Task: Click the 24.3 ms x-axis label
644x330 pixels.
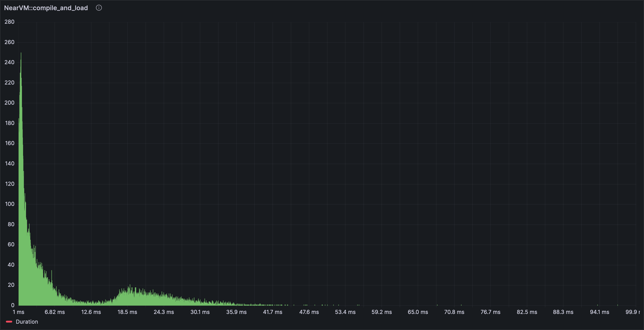Action: [164, 312]
